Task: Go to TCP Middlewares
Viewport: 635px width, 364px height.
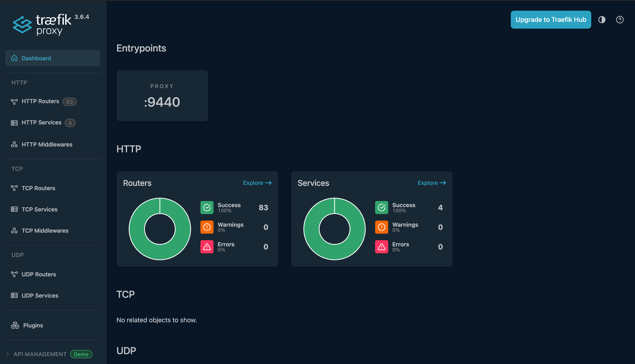Action: coord(45,231)
